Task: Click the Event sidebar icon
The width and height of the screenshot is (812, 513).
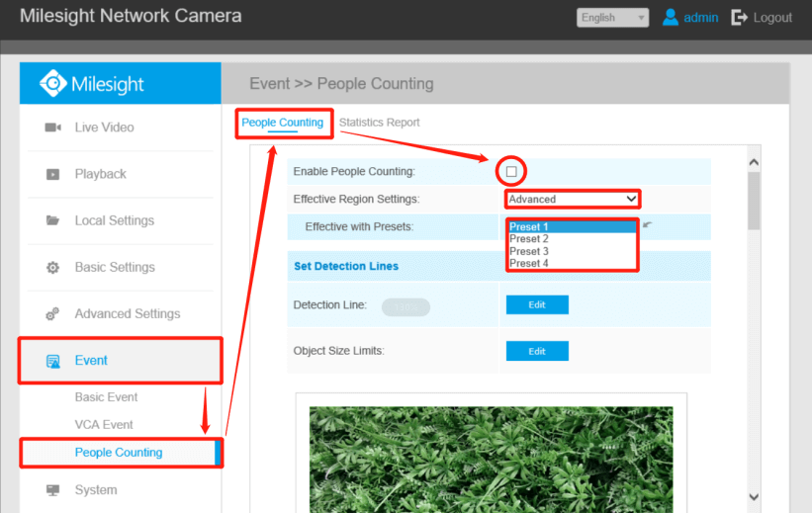Action: tap(52, 361)
